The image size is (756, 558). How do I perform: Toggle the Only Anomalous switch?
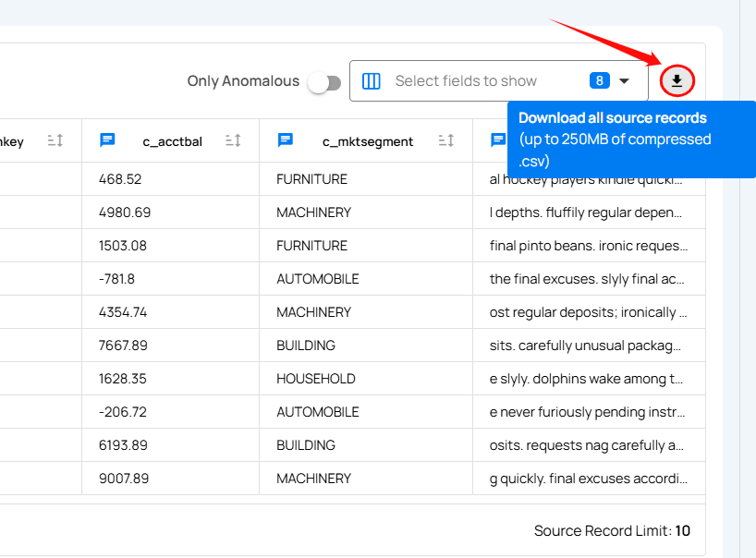[325, 83]
